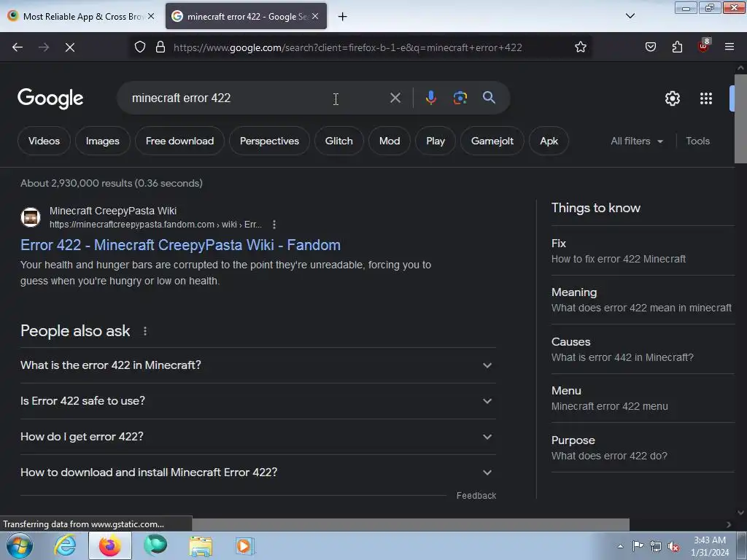The height and width of the screenshot is (560, 747).
Task: Close the Most Reliable App tab
Action: [151, 16]
